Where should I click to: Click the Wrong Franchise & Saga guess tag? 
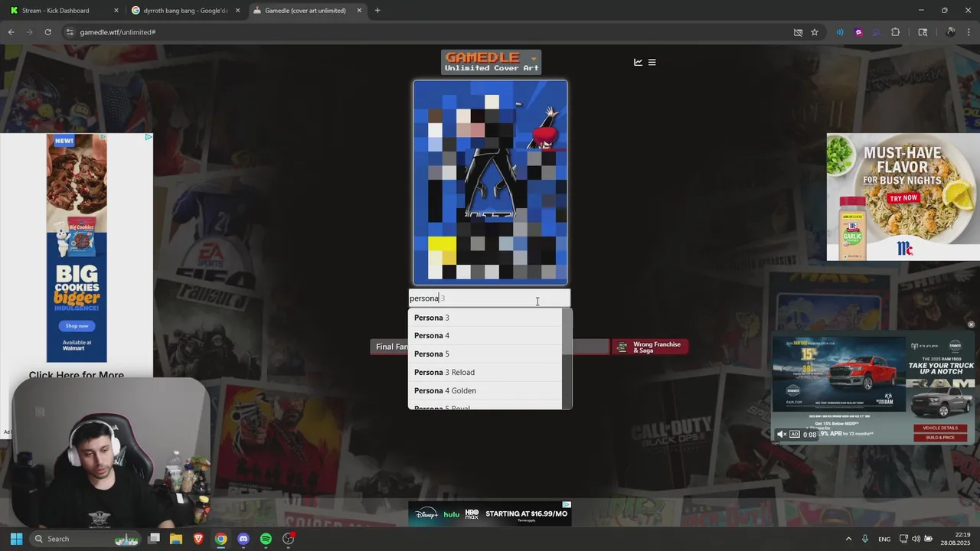650,347
